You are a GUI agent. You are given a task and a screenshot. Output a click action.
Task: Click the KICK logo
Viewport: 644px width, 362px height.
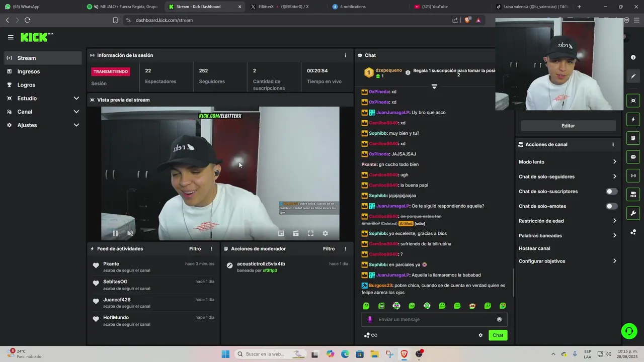point(36,37)
